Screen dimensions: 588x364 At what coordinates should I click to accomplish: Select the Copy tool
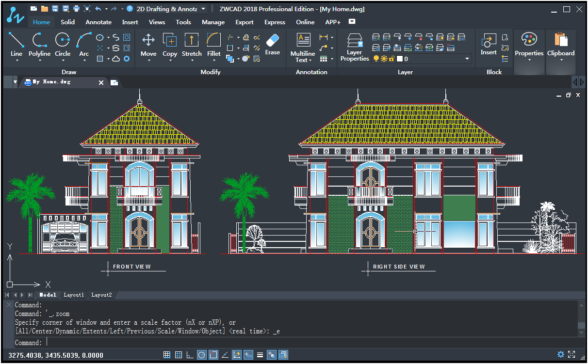tap(169, 44)
